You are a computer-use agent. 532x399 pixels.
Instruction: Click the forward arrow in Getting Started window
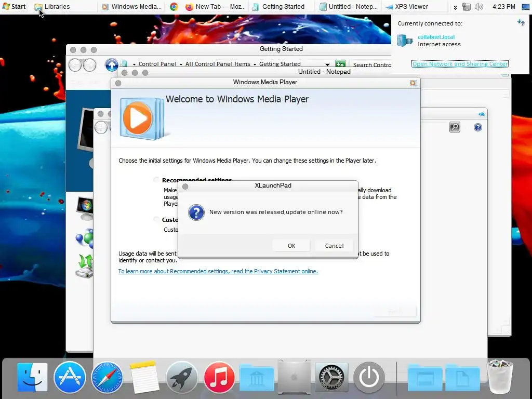click(90, 65)
